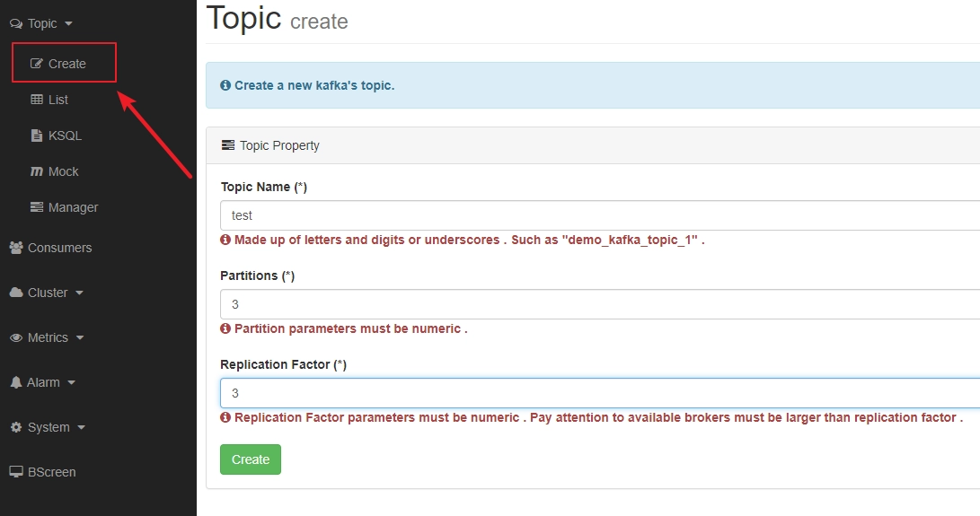Expand the Metrics menu caret
The image size is (980, 516).
80,337
